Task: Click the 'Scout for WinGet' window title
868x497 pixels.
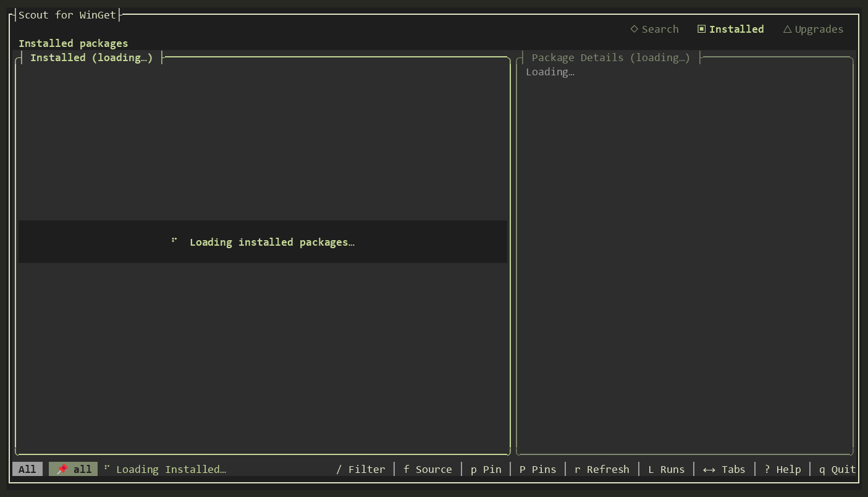Action: (67, 15)
